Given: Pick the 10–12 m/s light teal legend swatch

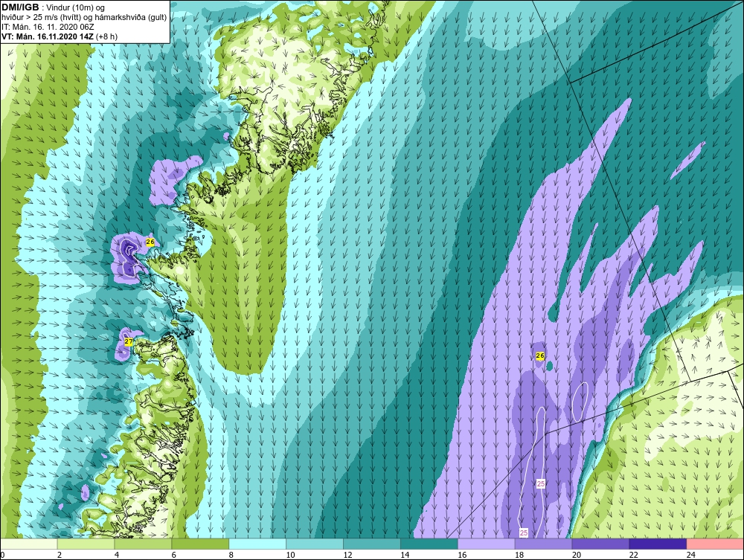Looking at the screenshot, I should (x=315, y=544).
